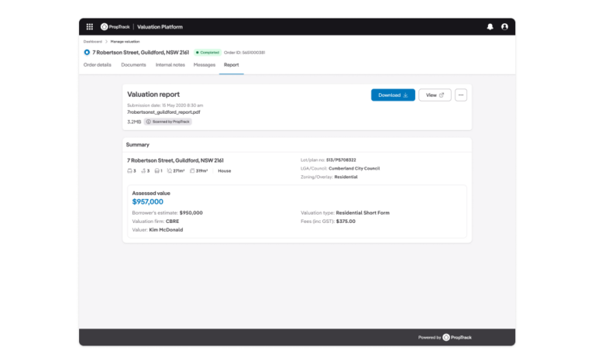View the report in new window
The height and width of the screenshot is (364, 595).
click(x=435, y=95)
